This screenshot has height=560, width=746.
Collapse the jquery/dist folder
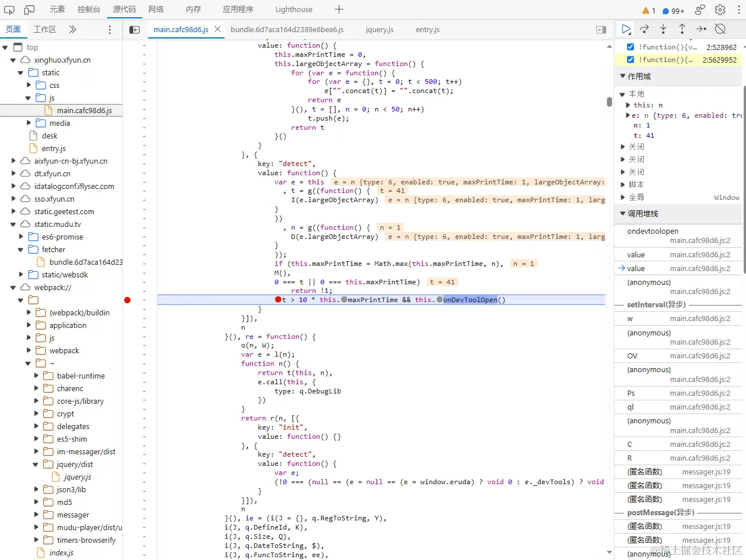[x=36, y=464]
